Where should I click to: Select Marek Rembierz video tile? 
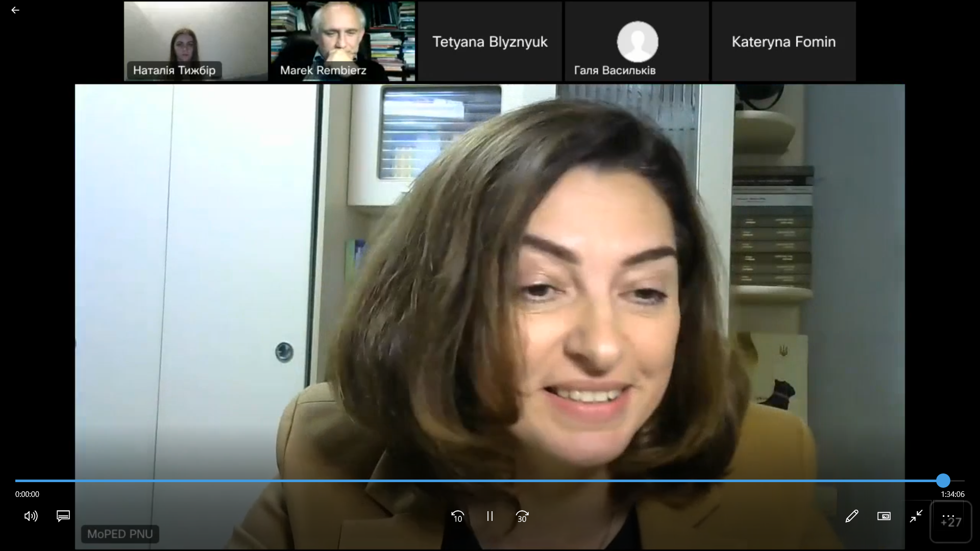(x=343, y=41)
